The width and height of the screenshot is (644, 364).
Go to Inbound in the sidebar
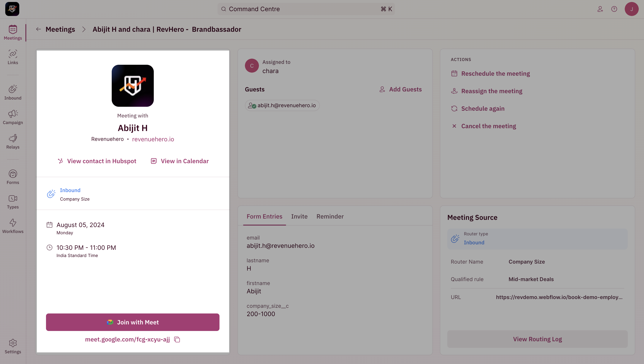click(x=13, y=93)
